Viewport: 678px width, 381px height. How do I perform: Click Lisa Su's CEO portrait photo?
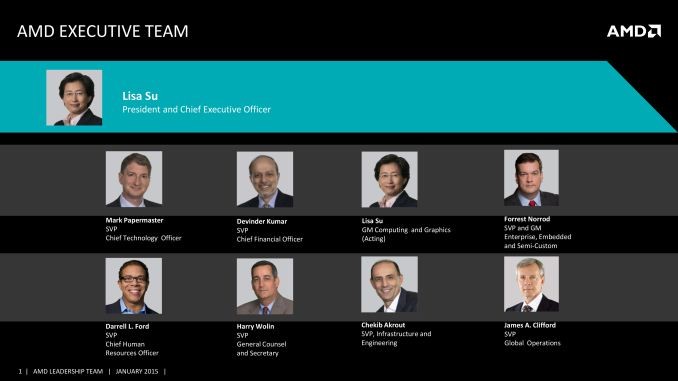coord(74,98)
